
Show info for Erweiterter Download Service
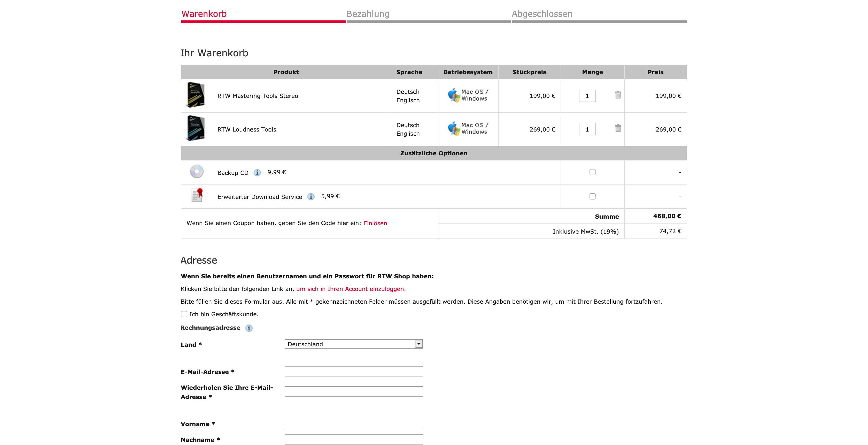click(x=311, y=197)
